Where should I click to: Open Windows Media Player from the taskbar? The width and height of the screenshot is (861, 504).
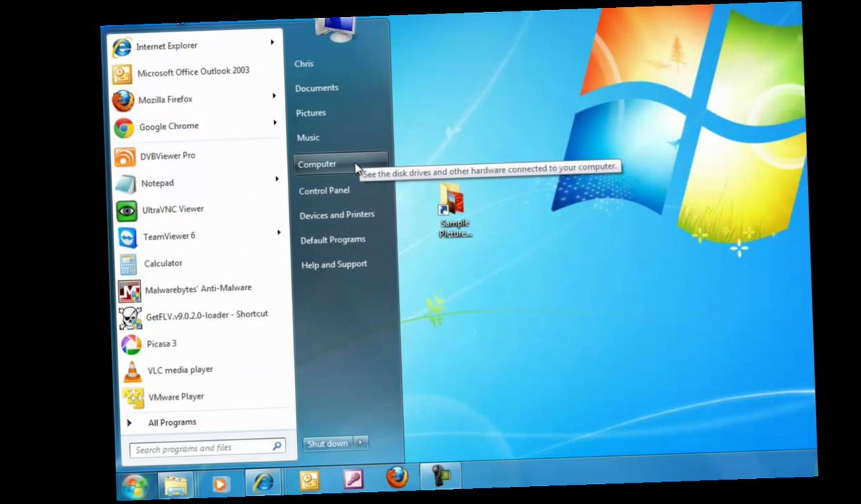[220, 483]
